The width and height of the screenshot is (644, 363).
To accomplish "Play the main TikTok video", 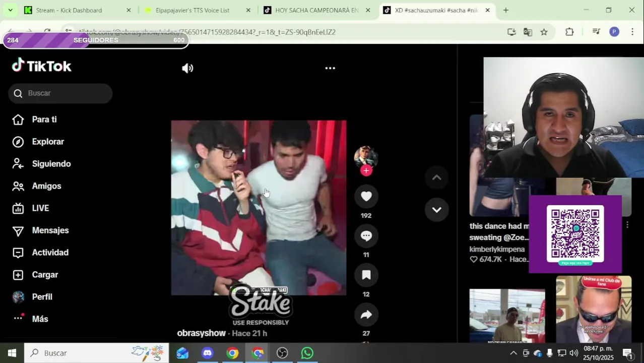I will coord(259,208).
